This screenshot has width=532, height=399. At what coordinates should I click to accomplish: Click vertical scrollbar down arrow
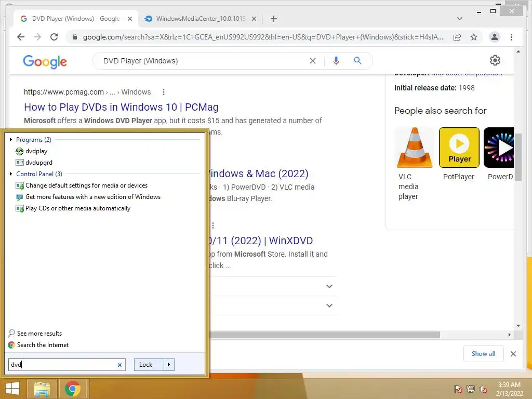(518, 326)
